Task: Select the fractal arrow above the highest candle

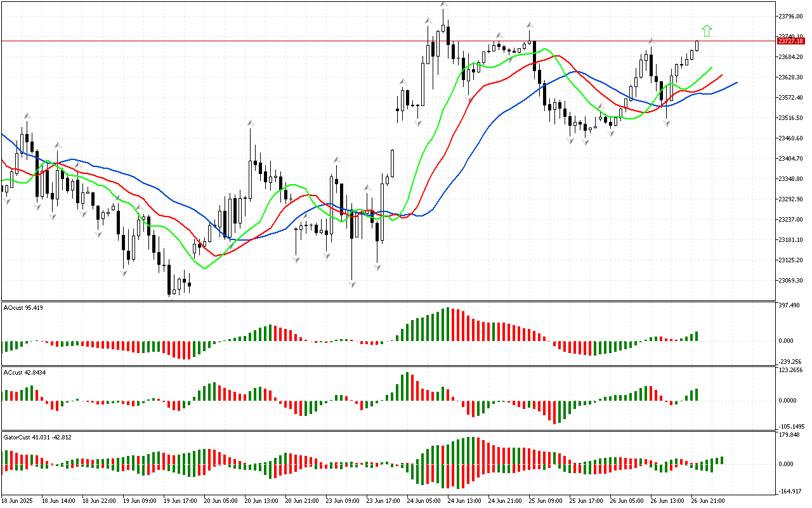Action: (x=443, y=4)
